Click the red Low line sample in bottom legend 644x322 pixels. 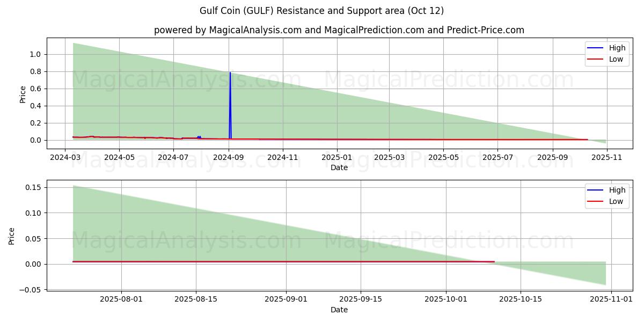click(x=596, y=201)
